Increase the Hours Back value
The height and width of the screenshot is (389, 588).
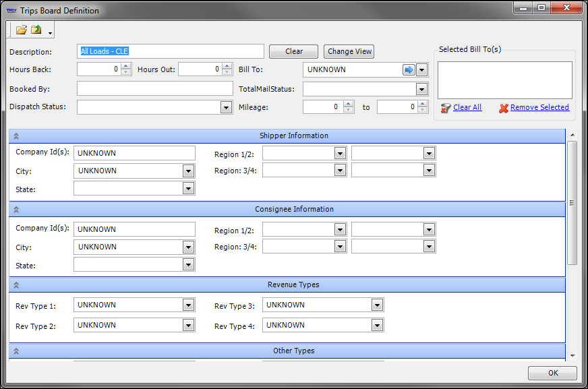click(x=126, y=66)
